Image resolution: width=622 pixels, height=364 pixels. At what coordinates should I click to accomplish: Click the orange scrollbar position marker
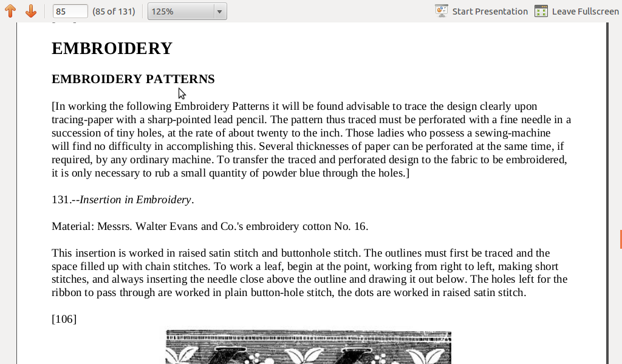pos(621,239)
